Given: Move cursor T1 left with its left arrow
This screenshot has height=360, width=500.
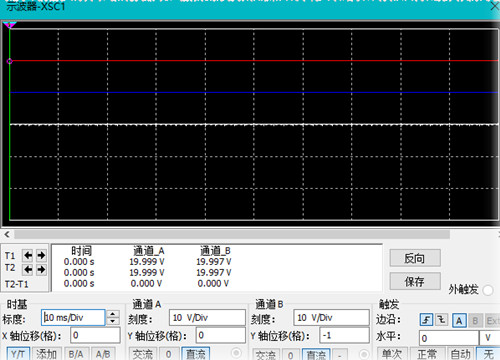Looking at the screenshot, I should (28, 256).
